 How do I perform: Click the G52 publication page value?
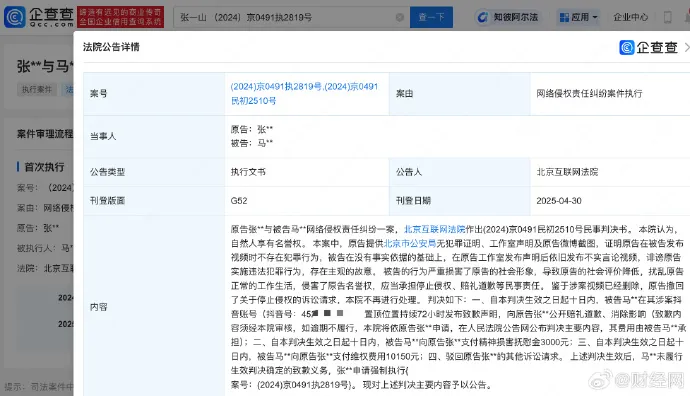(239, 201)
